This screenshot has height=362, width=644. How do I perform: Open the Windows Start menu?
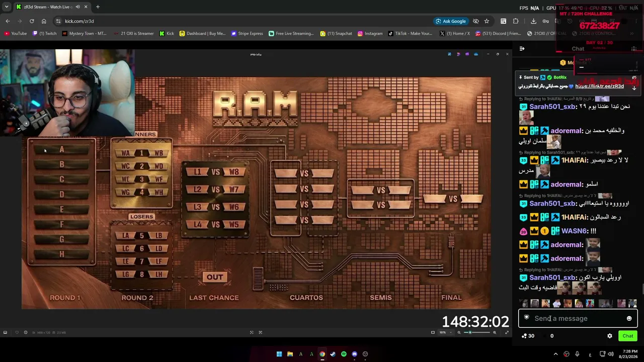click(279, 354)
